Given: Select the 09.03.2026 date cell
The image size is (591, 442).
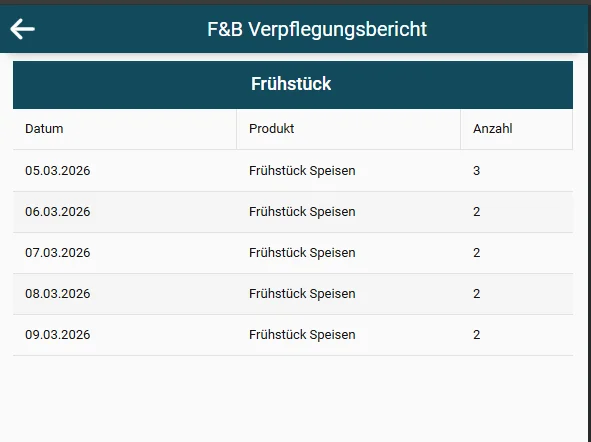Looking at the screenshot, I should (58, 335).
